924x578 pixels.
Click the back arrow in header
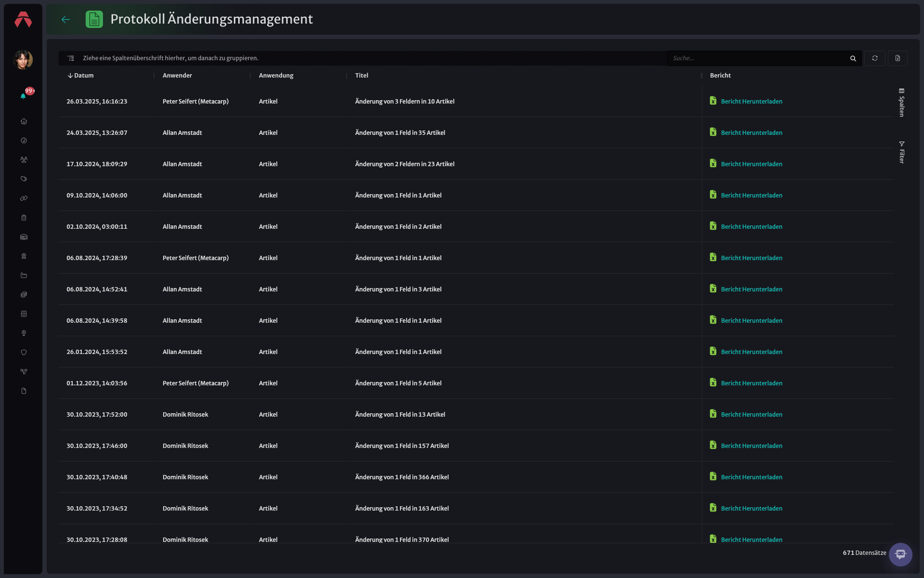(x=66, y=19)
